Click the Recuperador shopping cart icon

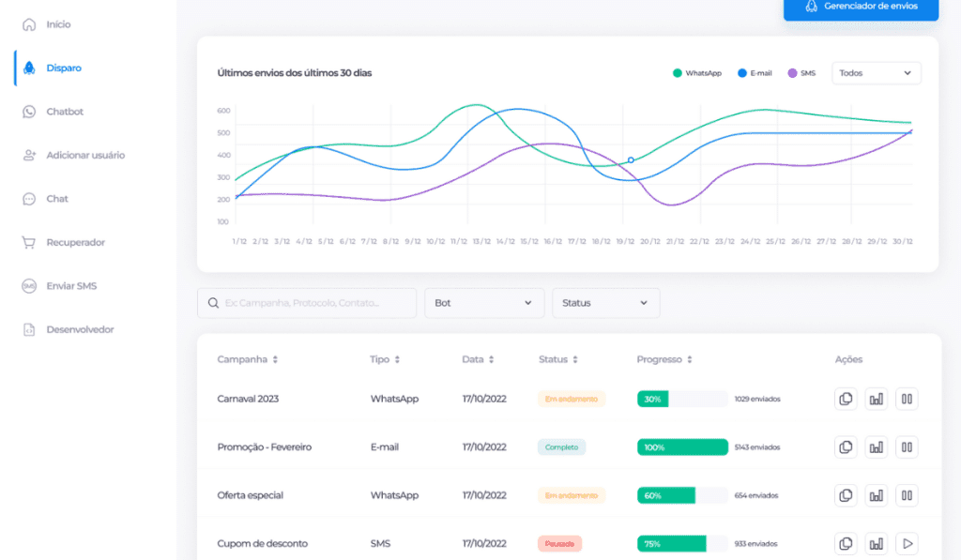(x=29, y=242)
